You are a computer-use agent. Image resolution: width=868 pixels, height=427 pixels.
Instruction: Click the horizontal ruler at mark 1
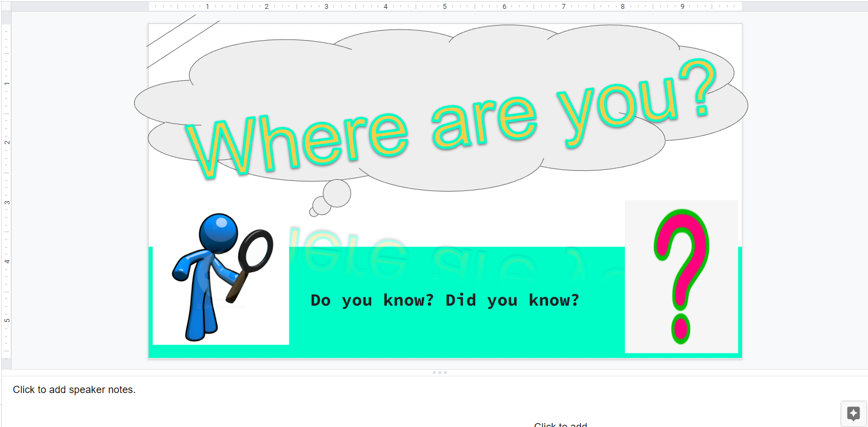tap(208, 6)
